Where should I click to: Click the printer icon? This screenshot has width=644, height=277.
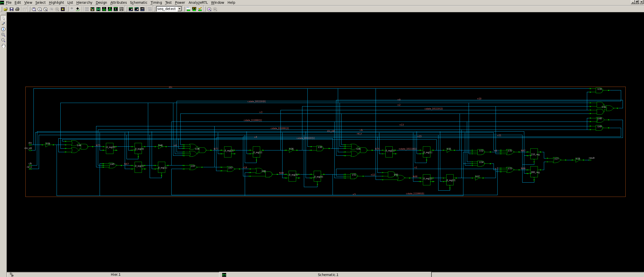(17, 9)
